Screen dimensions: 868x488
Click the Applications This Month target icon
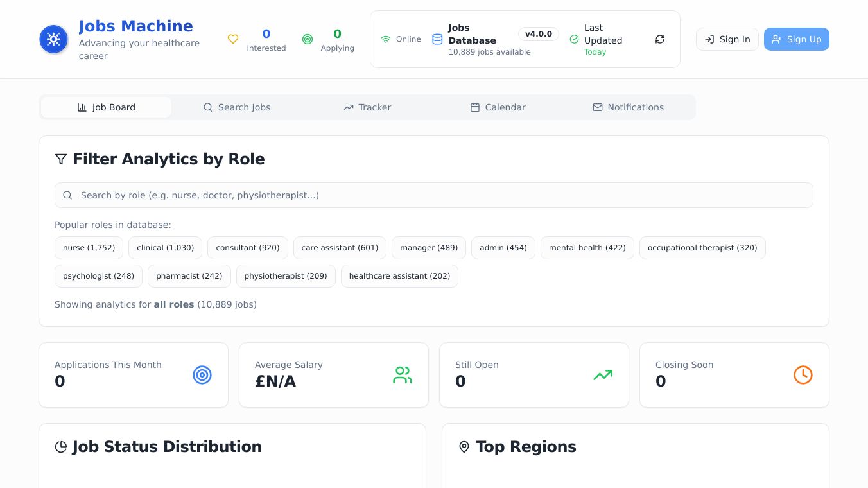(202, 375)
